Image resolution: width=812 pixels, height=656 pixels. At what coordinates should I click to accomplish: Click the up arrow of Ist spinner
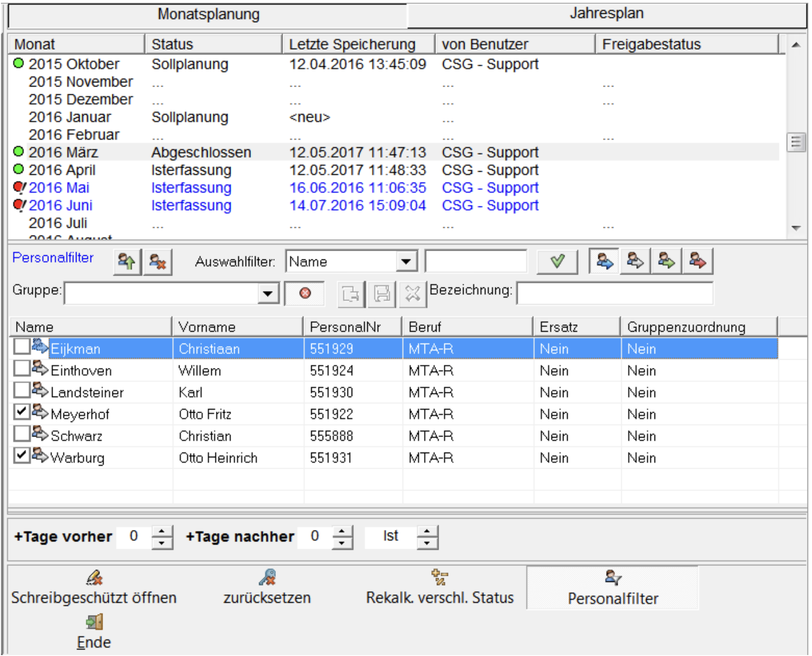(427, 531)
